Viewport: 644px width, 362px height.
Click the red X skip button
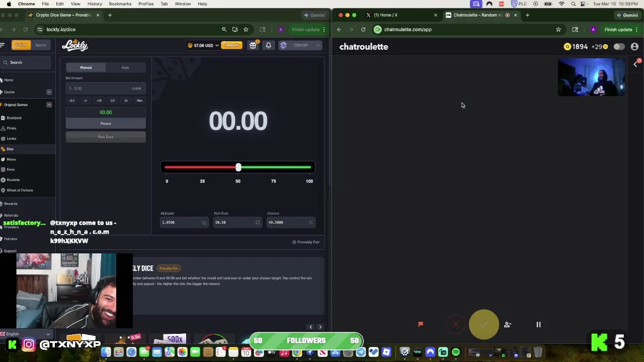point(455,325)
